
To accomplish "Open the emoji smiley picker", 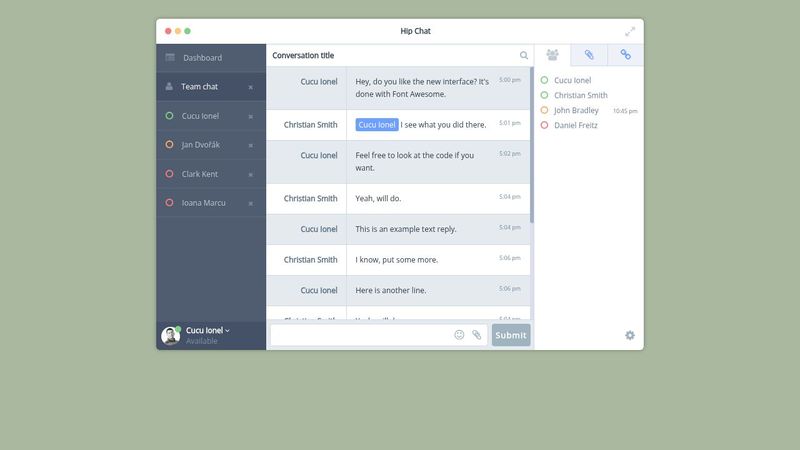I will coord(459,335).
